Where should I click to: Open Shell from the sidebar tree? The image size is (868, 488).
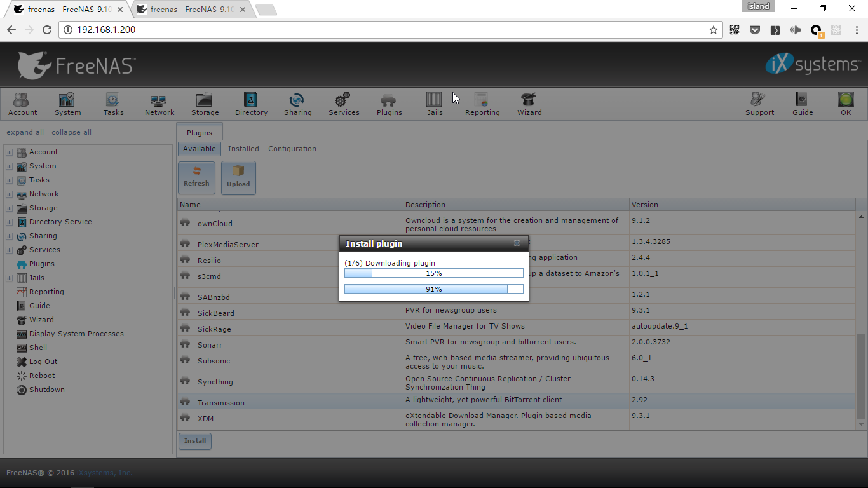click(38, 348)
